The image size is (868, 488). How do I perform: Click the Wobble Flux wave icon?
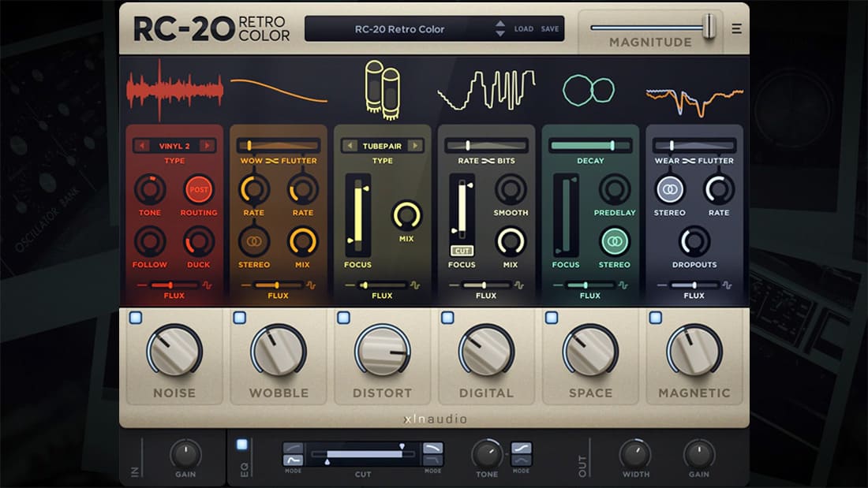(x=311, y=285)
